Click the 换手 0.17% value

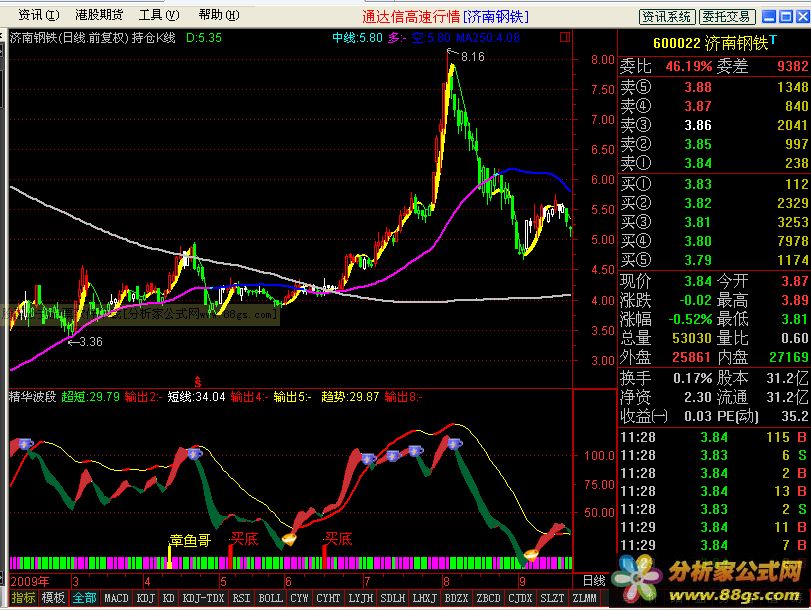(x=692, y=378)
